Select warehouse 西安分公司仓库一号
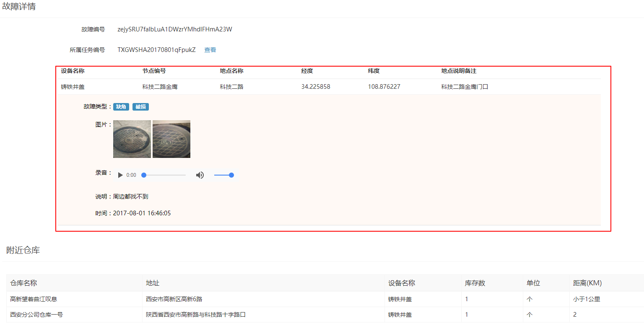This screenshot has height=328, width=644. pos(36,315)
